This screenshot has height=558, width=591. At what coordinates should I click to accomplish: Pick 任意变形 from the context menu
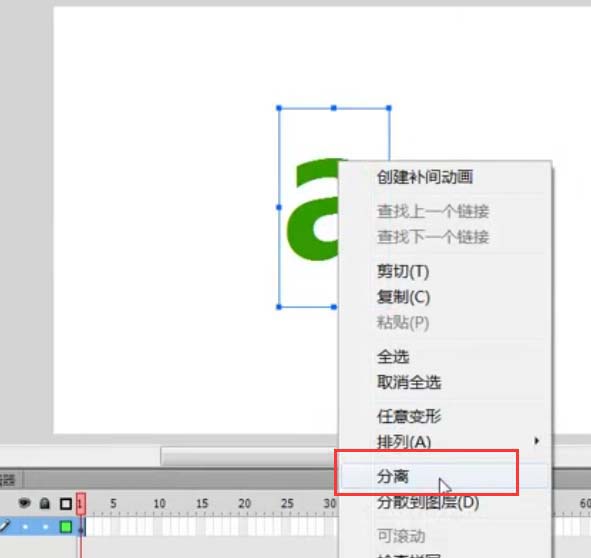(x=409, y=416)
